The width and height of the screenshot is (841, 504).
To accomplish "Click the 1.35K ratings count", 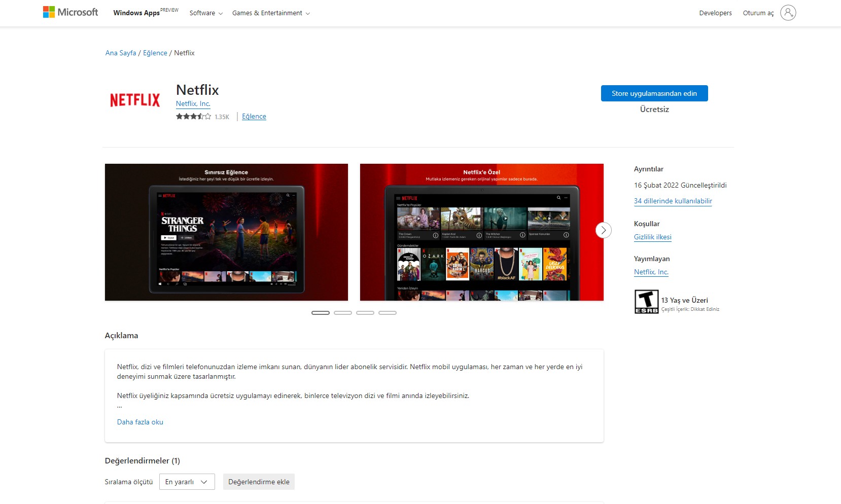I will [x=222, y=117].
